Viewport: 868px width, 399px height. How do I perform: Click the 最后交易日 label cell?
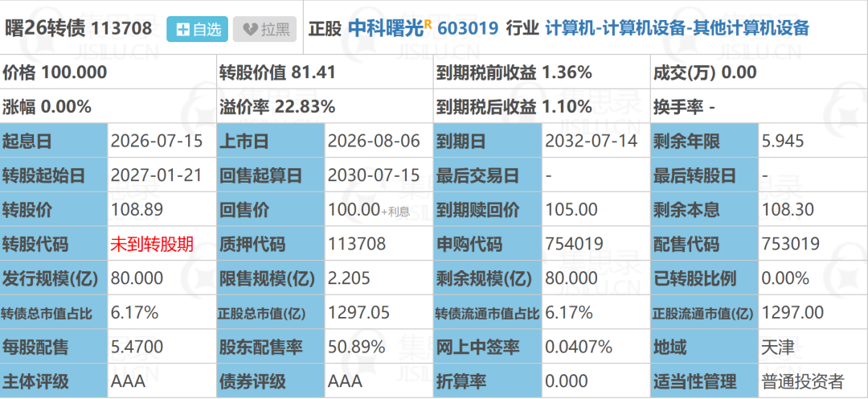[488, 175]
